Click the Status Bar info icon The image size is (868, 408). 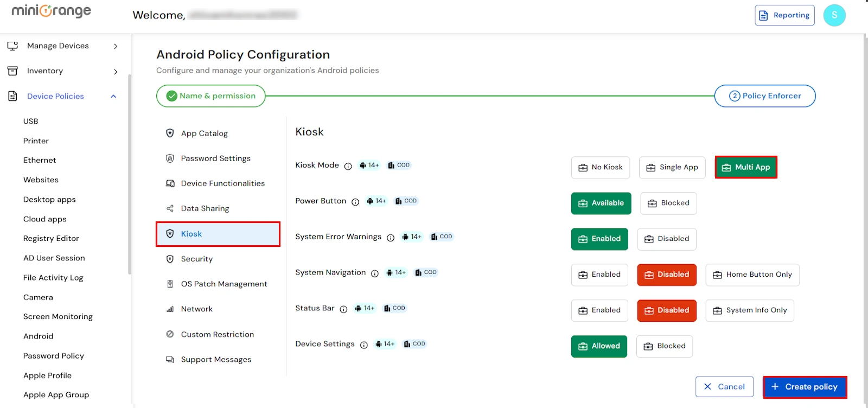point(343,309)
